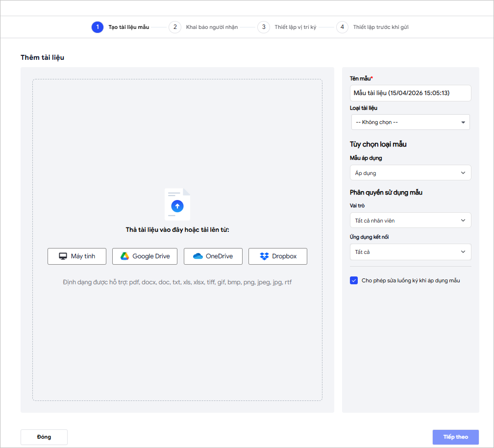Switch to Thiết lập vị trí ký step
The height and width of the screenshot is (448, 494).
coord(296,27)
